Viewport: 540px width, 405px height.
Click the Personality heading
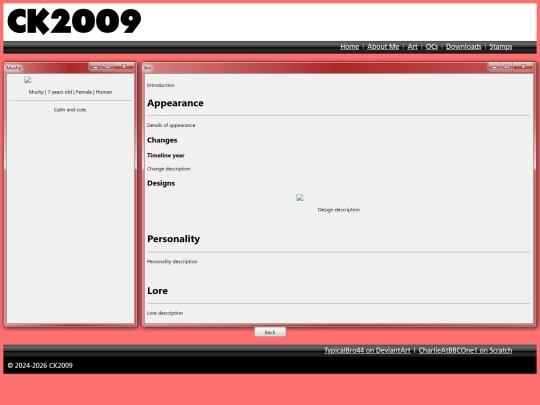(174, 239)
